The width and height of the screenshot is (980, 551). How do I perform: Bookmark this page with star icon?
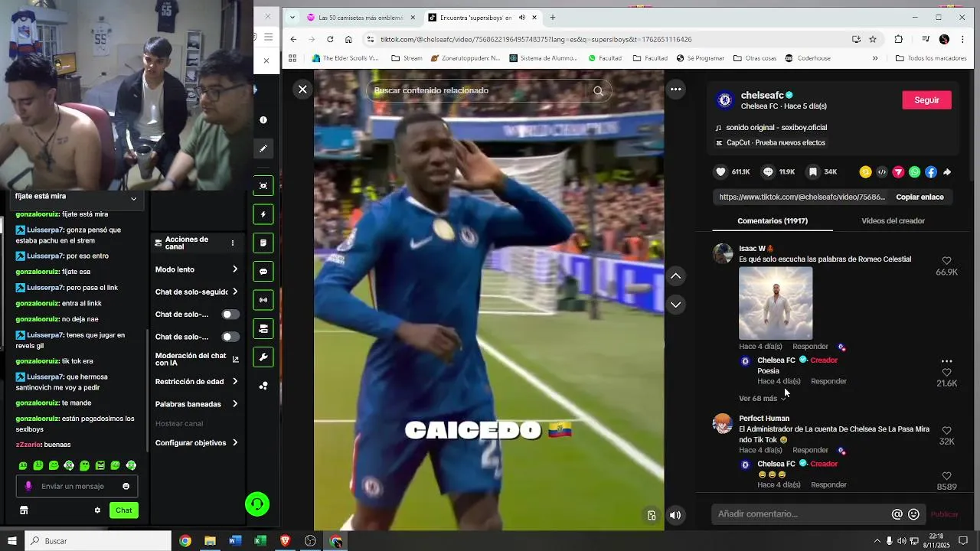click(873, 39)
